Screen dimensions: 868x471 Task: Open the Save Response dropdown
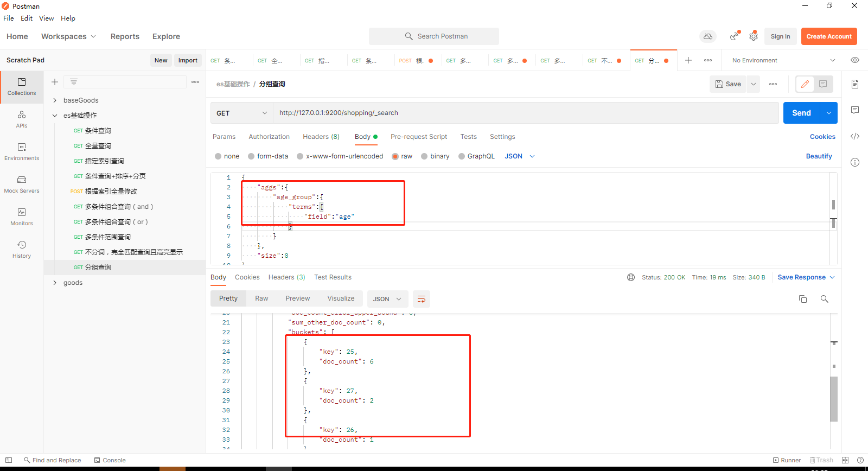click(806, 277)
